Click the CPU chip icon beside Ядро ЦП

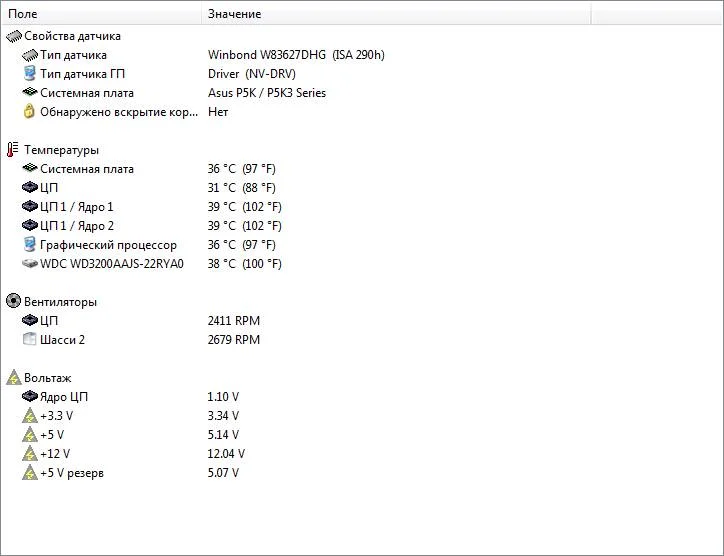tap(29, 397)
